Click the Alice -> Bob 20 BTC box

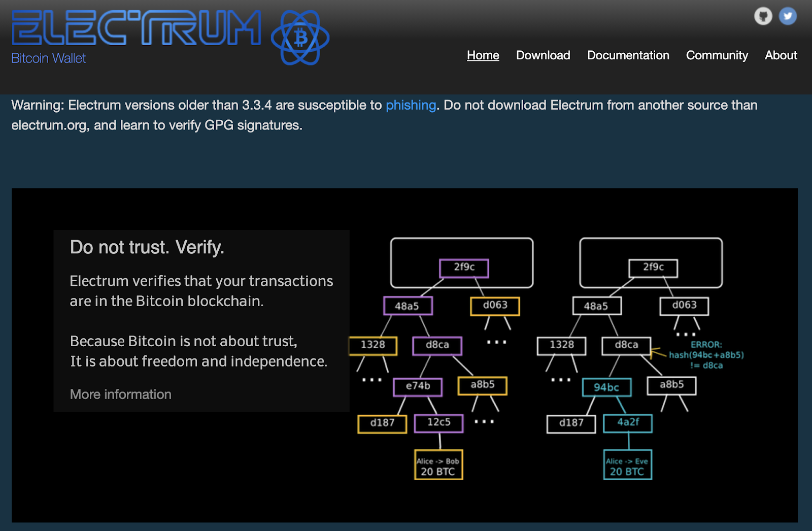(438, 465)
